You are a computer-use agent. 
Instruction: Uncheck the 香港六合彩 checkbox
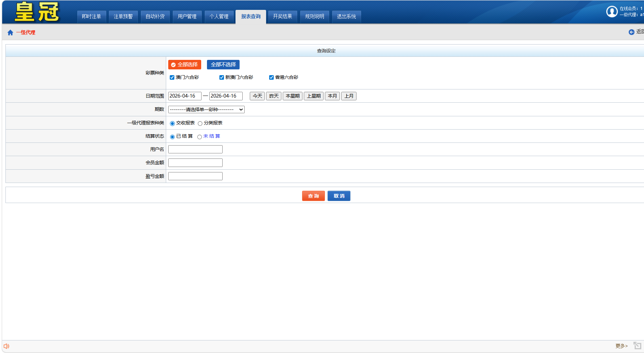tap(271, 78)
